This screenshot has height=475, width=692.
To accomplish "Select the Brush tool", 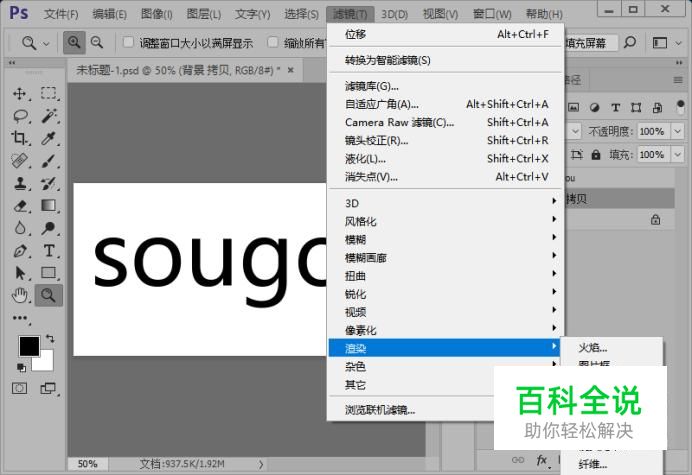I will (49, 161).
